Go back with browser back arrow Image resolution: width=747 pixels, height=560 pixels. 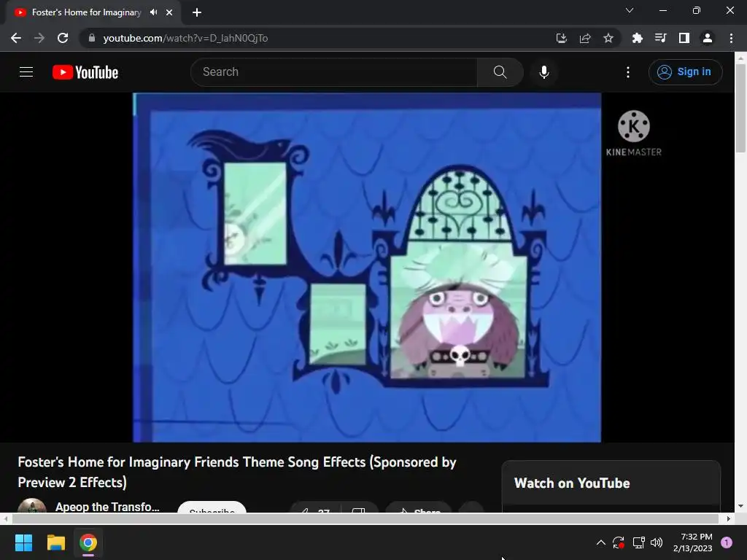point(16,38)
